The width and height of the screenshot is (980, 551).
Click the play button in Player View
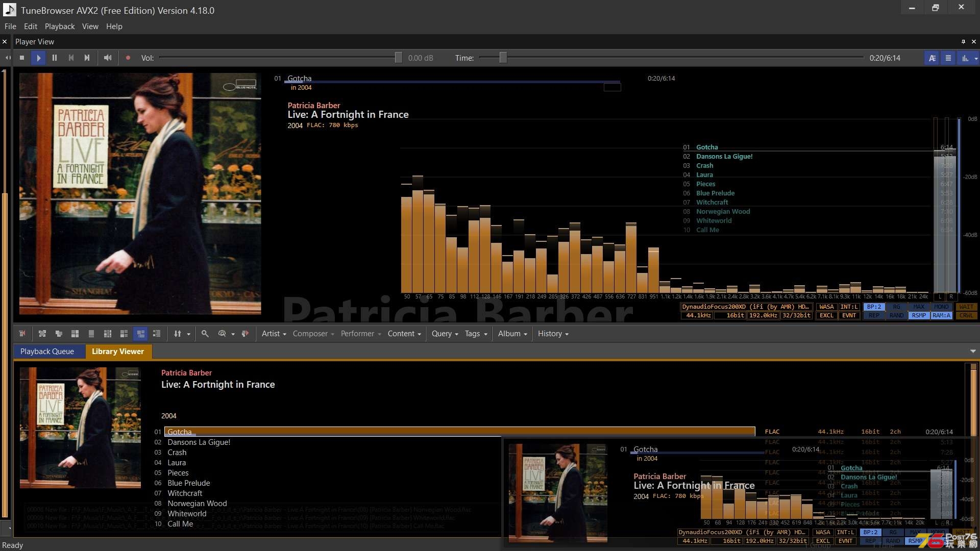point(38,58)
